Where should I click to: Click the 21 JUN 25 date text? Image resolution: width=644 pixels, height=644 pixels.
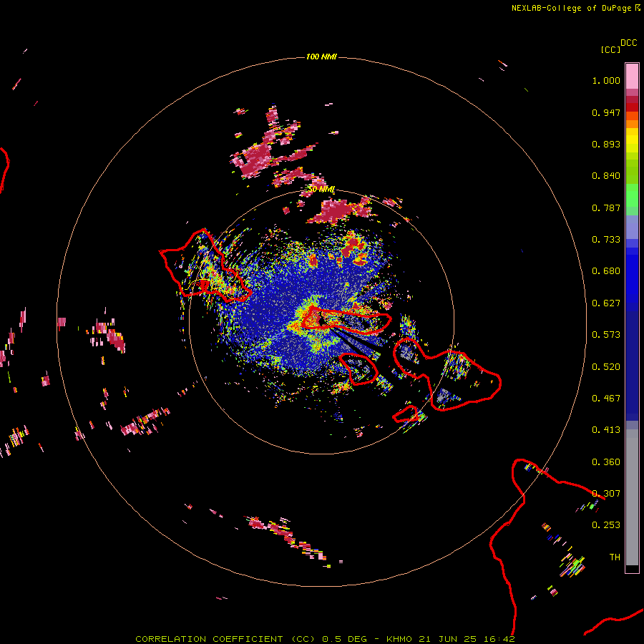[448, 639]
